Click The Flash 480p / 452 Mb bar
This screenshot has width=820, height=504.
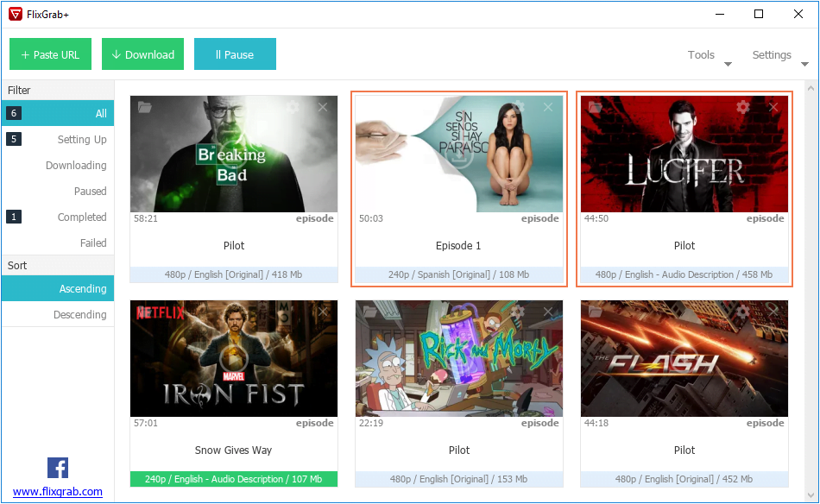coord(684,479)
